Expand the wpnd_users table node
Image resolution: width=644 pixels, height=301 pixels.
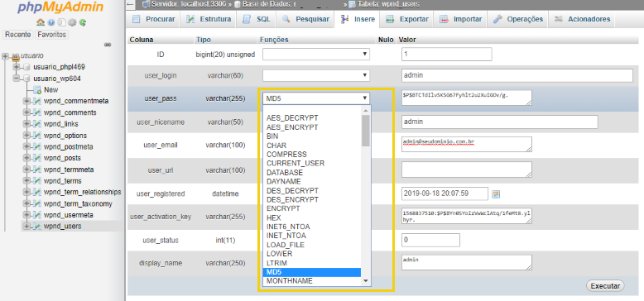click(26, 227)
